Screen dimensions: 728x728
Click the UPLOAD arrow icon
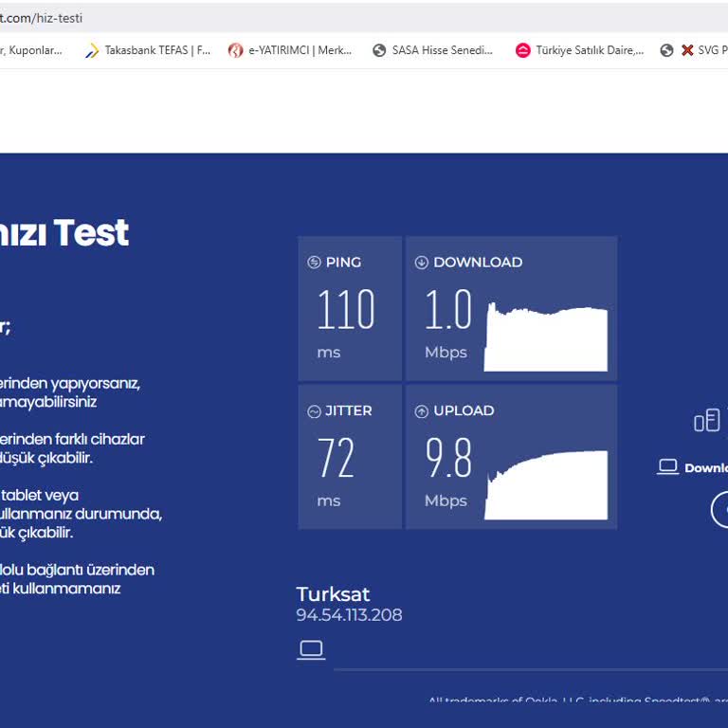[x=421, y=411]
